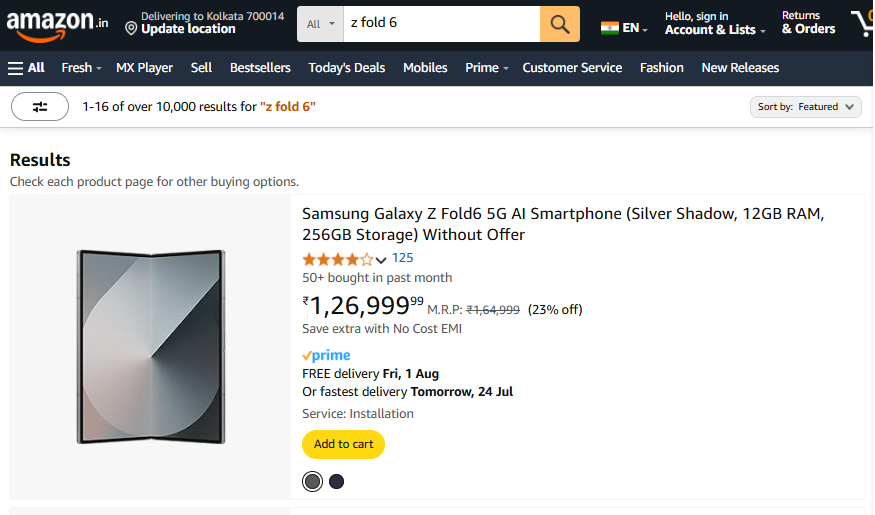Viewport: 875px width, 515px height.
Task: Click the filter sliders icon button
Action: [x=40, y=107]
